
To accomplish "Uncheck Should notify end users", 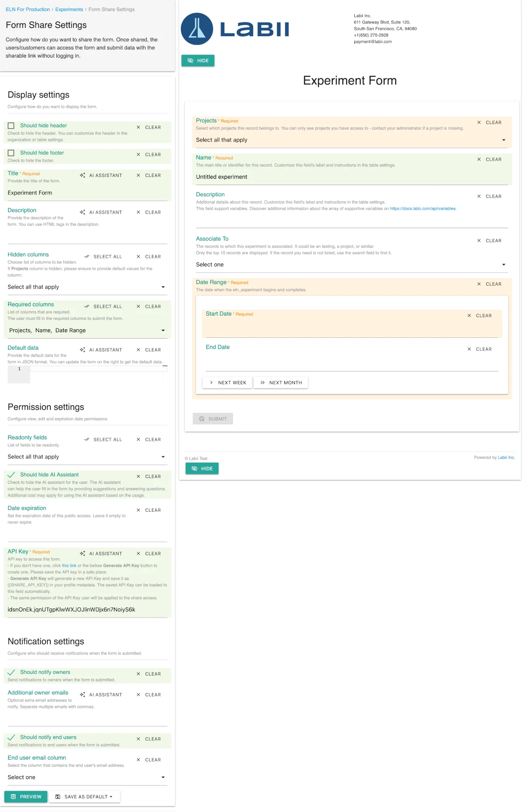I will 12,738.
